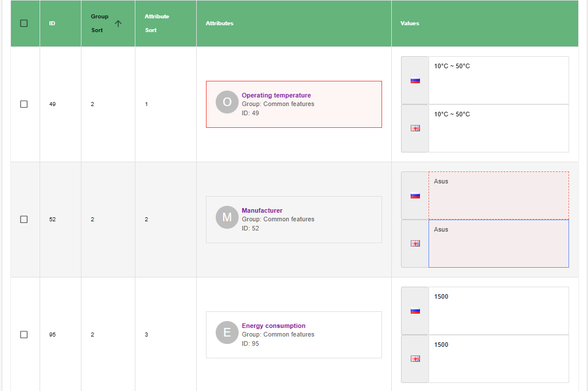Click the round E avatar icon
Image resolution: width=588 pixels, height=391 pixels.
(227, 333)
